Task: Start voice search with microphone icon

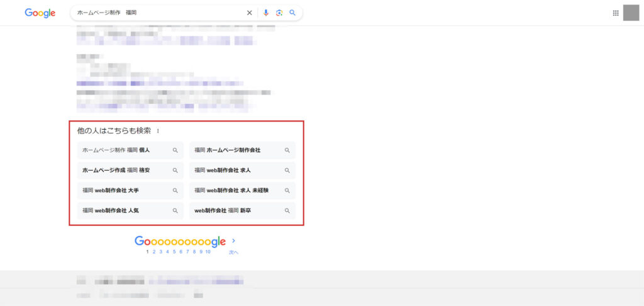Action: tap(266, 13)
